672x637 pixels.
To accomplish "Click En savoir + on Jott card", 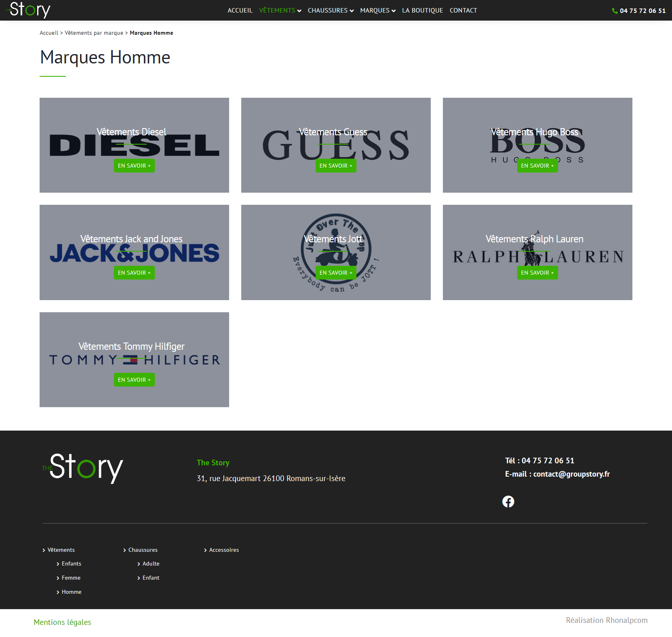I will pyautogui.click(x=336, y=273).
